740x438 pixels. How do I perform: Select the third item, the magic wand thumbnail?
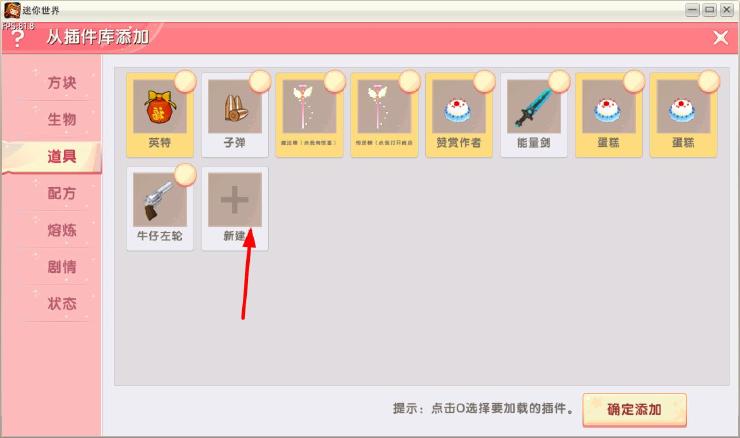(x=309, y=106)
